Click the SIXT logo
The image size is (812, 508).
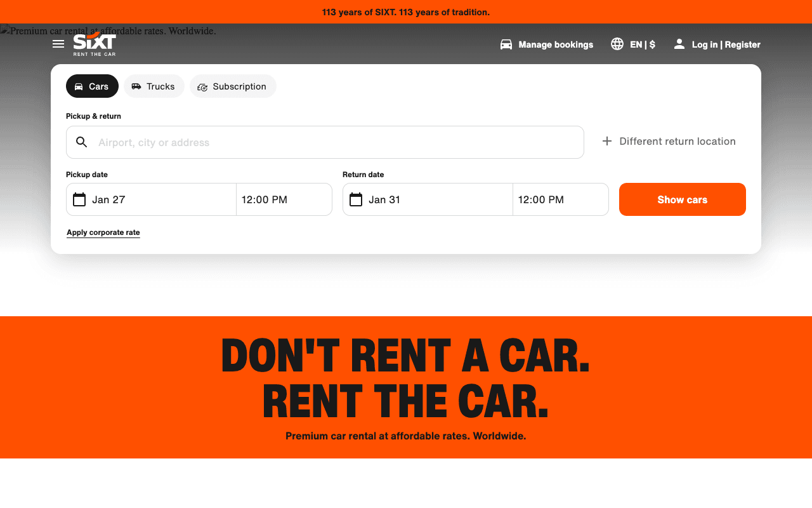click(94, 44)
